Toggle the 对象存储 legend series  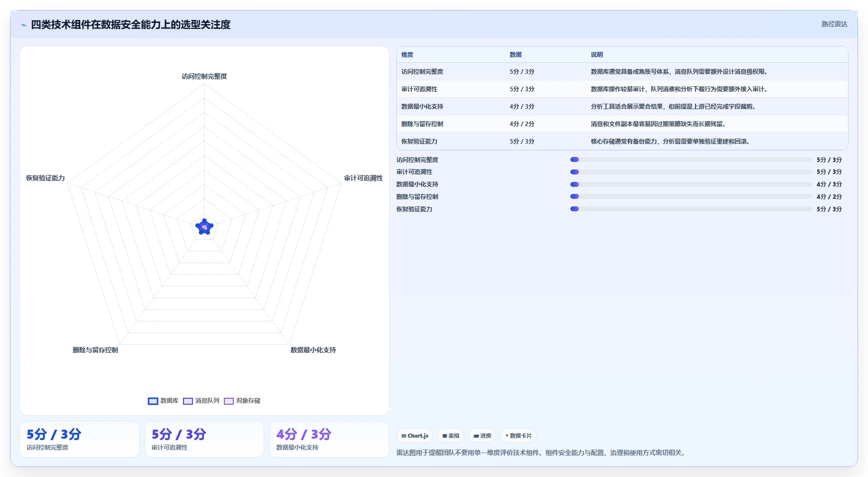[242, 401]
